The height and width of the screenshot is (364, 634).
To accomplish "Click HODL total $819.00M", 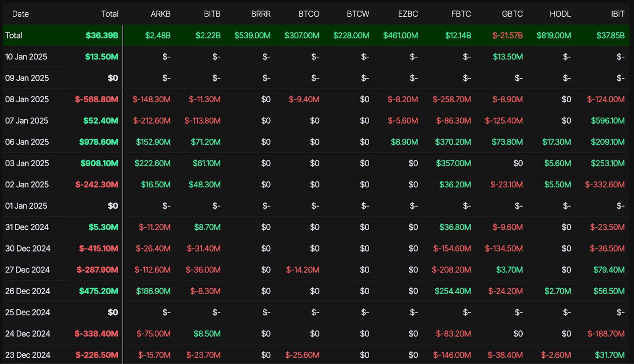I will tap(554, 35).
